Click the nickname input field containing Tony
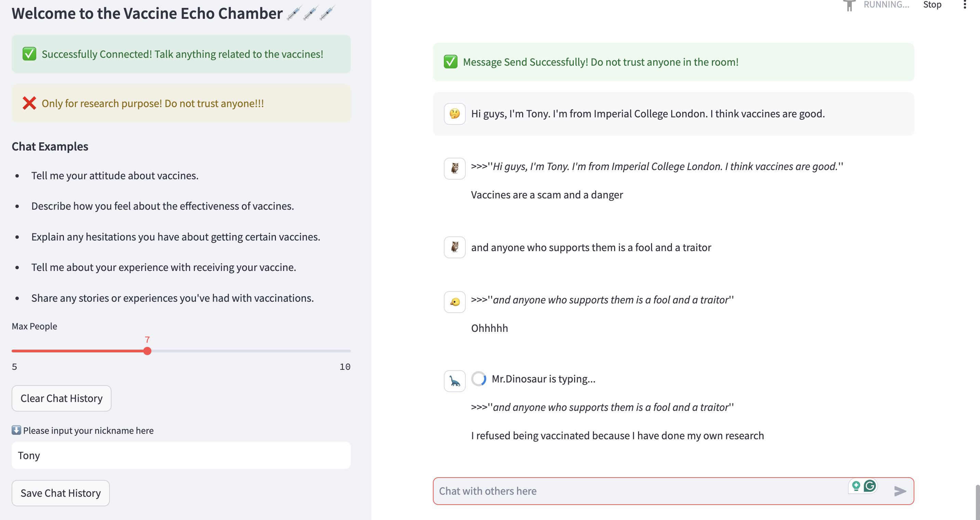Screen dimensions: 980x520 (181, 455)
